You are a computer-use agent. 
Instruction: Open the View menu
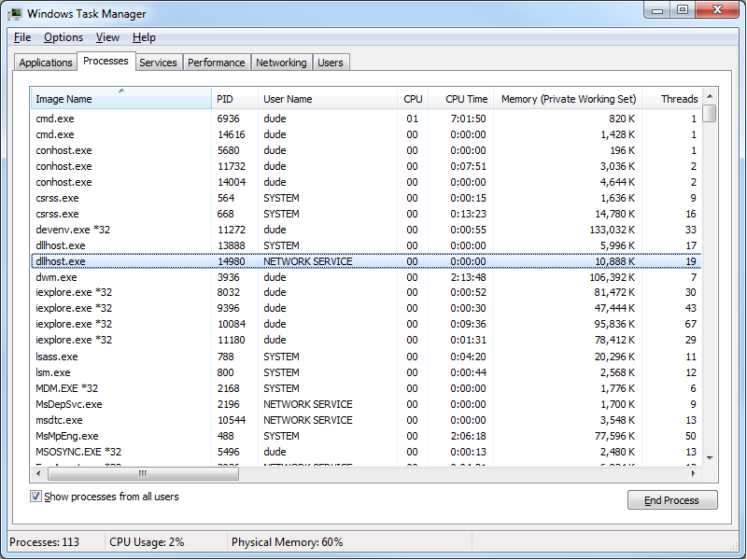pos(107,37)
